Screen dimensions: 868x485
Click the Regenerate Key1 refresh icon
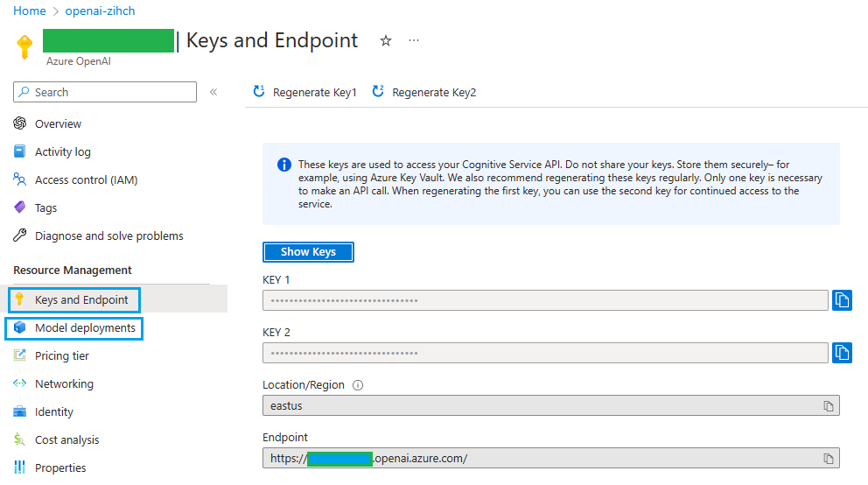[x=259, y=91]
